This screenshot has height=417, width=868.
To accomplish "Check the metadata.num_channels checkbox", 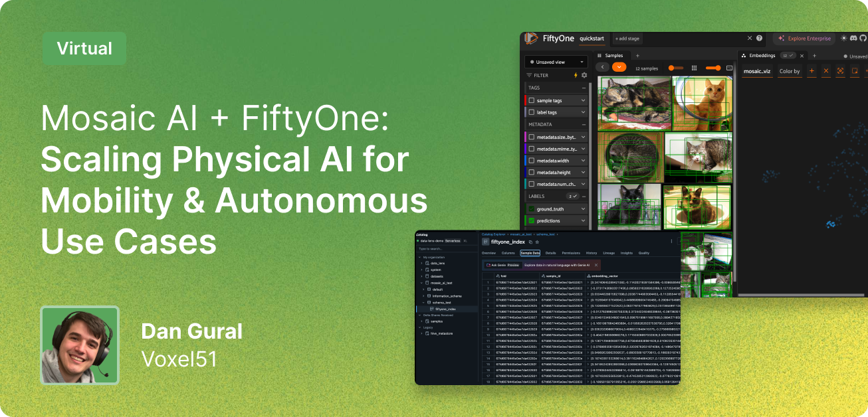I will (x=532, y=184).
